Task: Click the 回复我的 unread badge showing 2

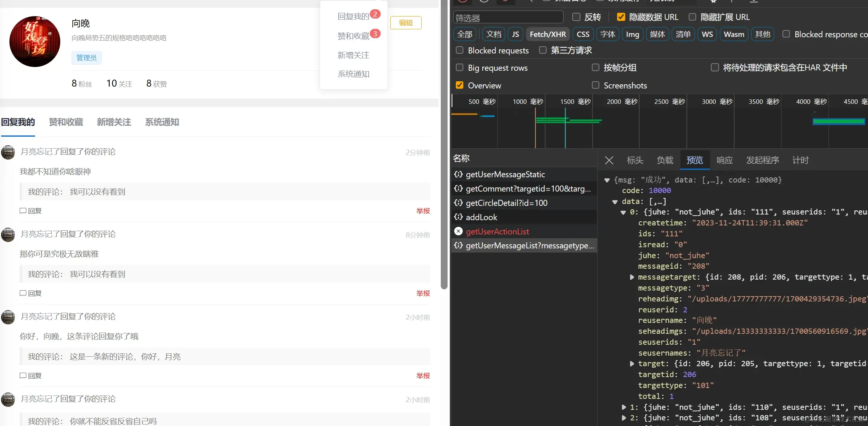Action: [375, 14]
